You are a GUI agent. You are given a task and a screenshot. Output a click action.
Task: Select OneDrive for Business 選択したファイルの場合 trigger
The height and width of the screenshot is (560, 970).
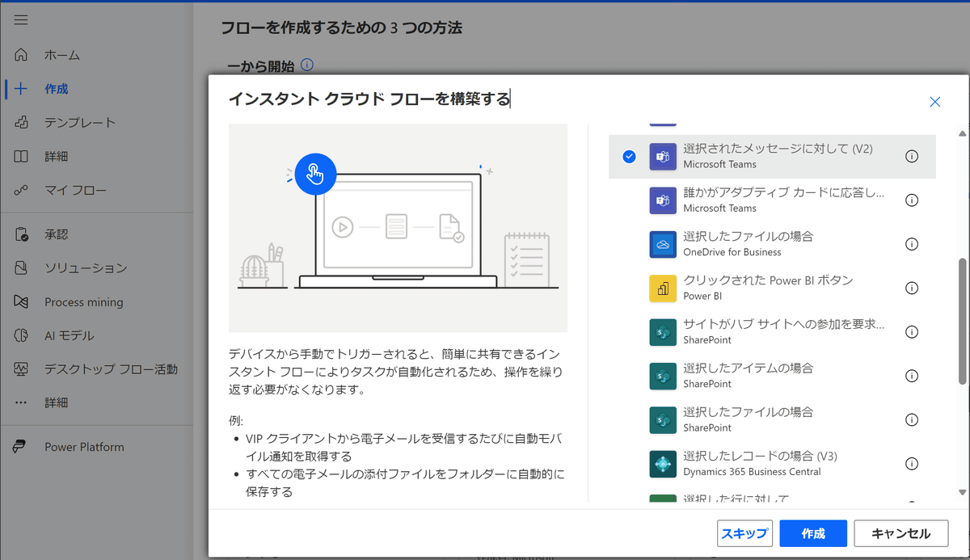click(x=772, y=244)
